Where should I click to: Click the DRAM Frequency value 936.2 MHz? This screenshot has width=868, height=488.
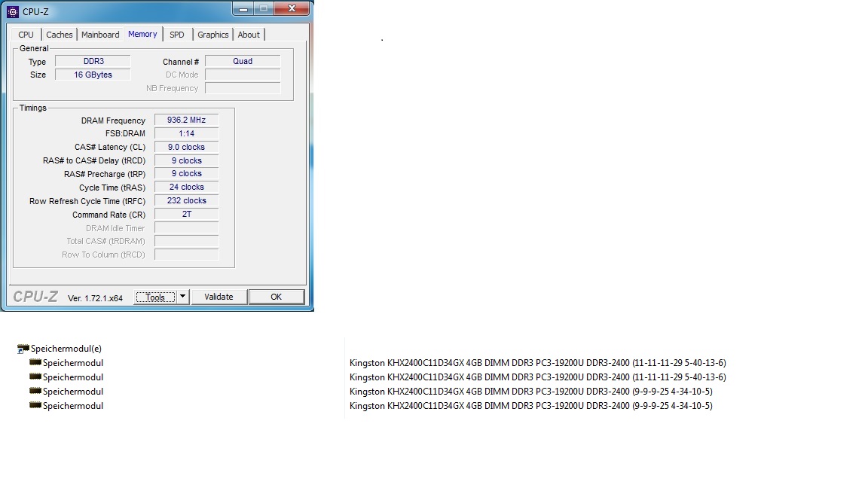click(x=186, y=120)
